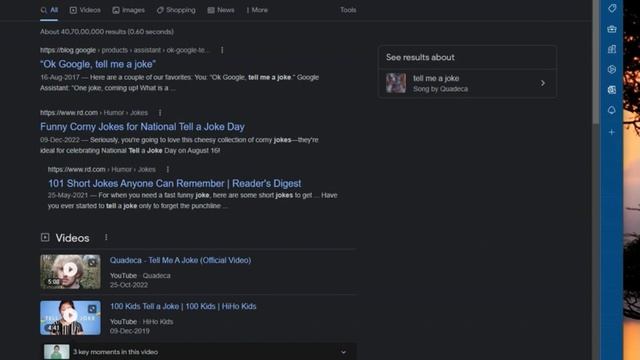Image resolution: width=640 pixels, height=360 pixels.
Task: Open three-dot menu beside 101 Short Jokes result URL
Action: pos(167,169)
